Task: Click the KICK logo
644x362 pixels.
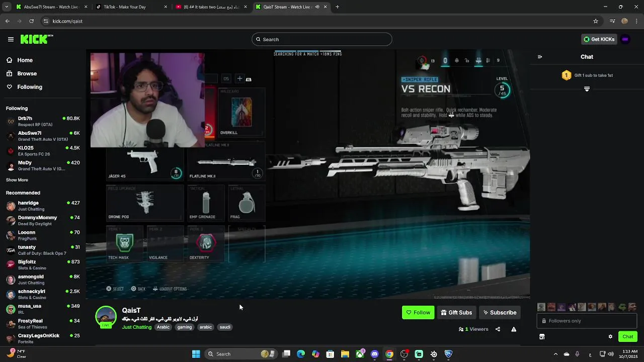Action: click(37, 39)
